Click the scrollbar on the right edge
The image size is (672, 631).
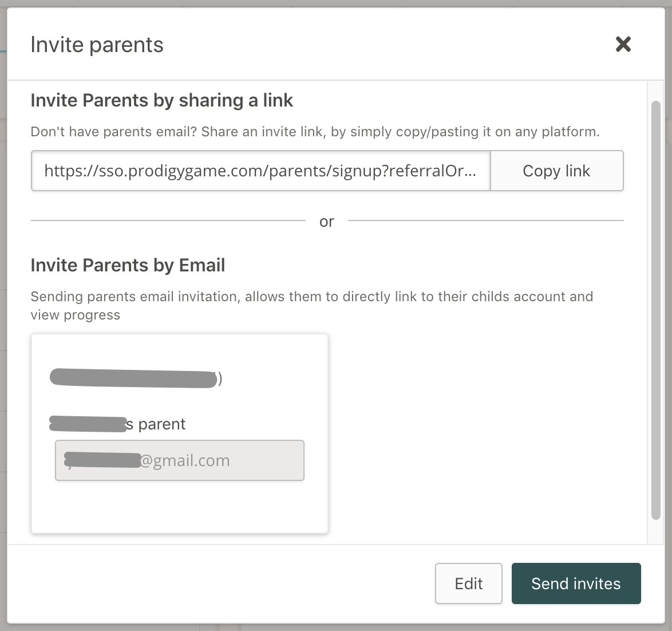(x=654, y=309)
